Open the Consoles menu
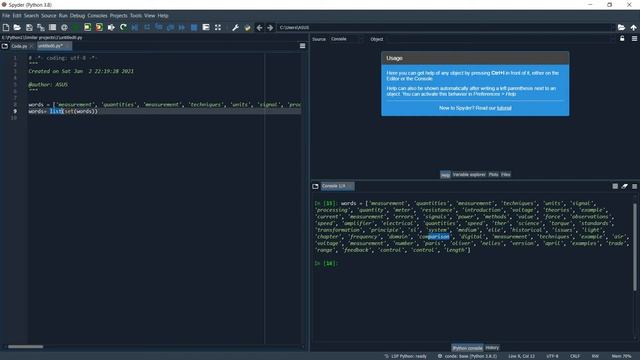640x360 pixels. tap(97, 16)
